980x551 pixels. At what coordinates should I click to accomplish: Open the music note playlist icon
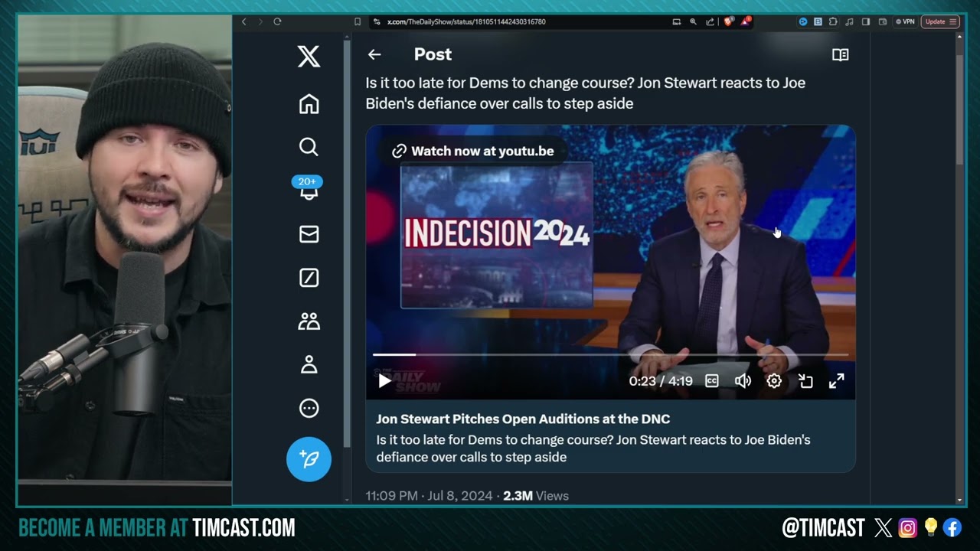(849, 21)
